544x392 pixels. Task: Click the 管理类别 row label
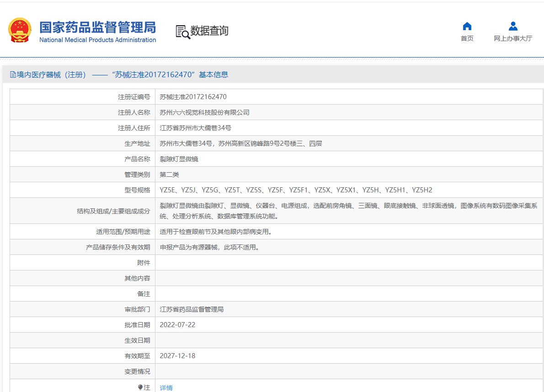138,175
